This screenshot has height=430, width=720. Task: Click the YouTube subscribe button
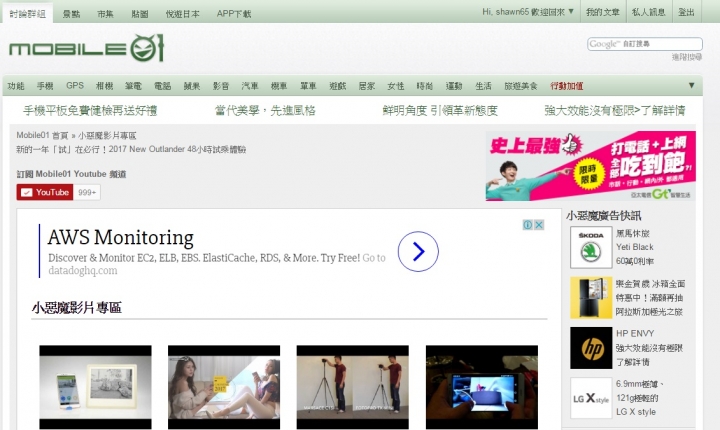[45, 192]
